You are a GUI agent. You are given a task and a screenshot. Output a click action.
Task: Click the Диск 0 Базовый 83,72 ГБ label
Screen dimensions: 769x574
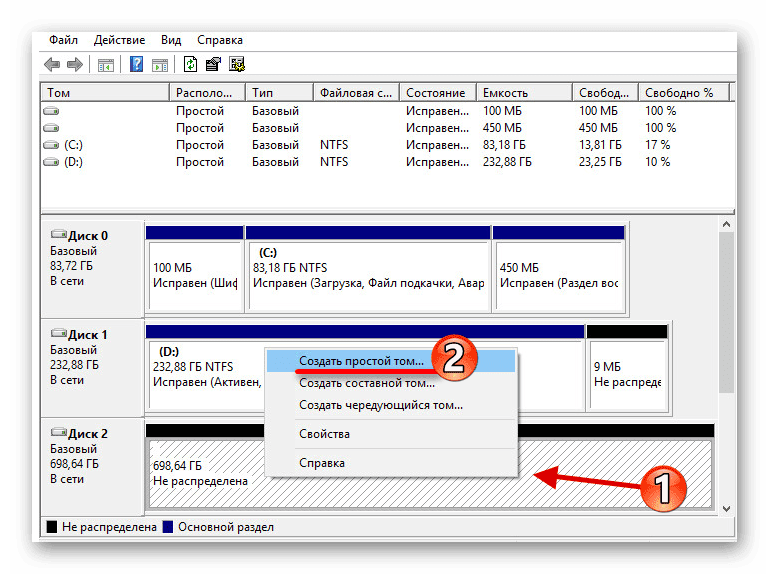click(x=93, y=269)
